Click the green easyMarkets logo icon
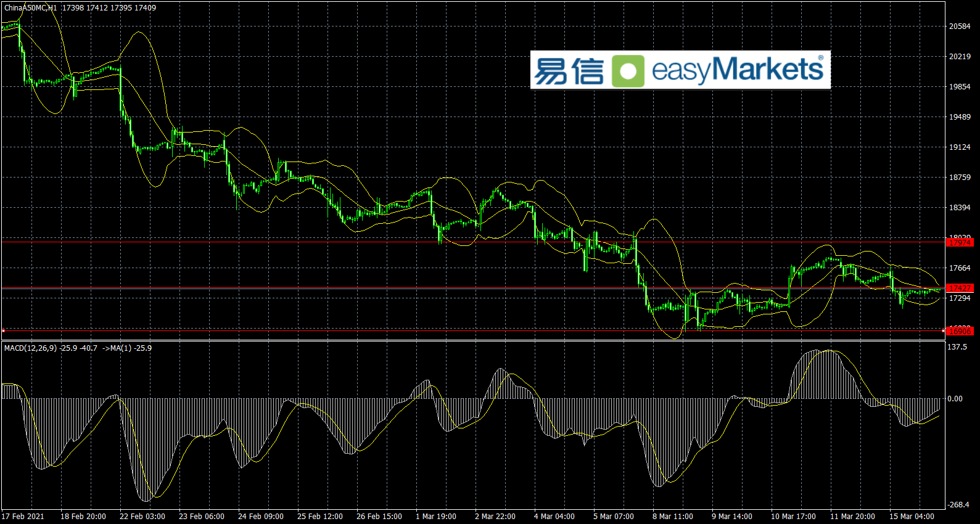Viewport: 980px width, 524px height. [628, 70]
